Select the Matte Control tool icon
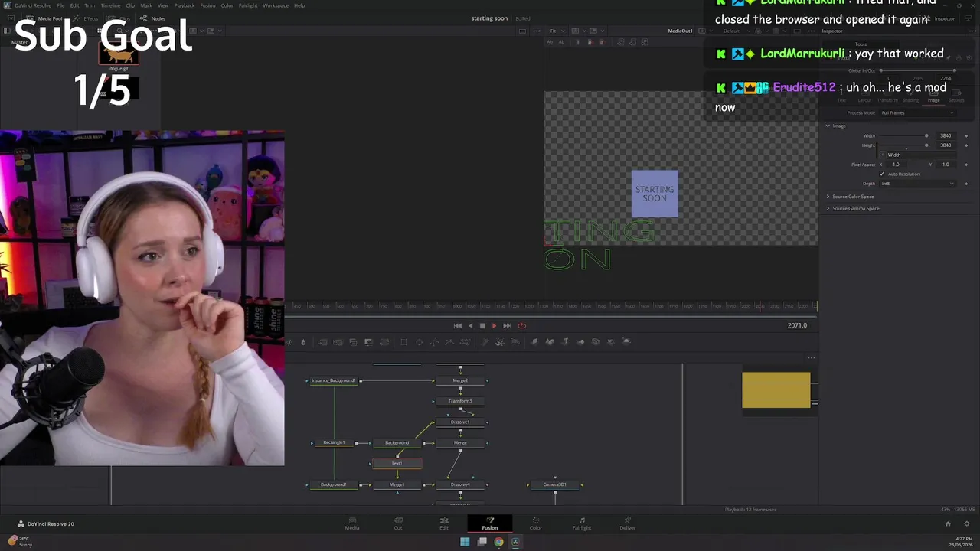Image resolution: width=980 pixels, height=551 pixels. 353,342
